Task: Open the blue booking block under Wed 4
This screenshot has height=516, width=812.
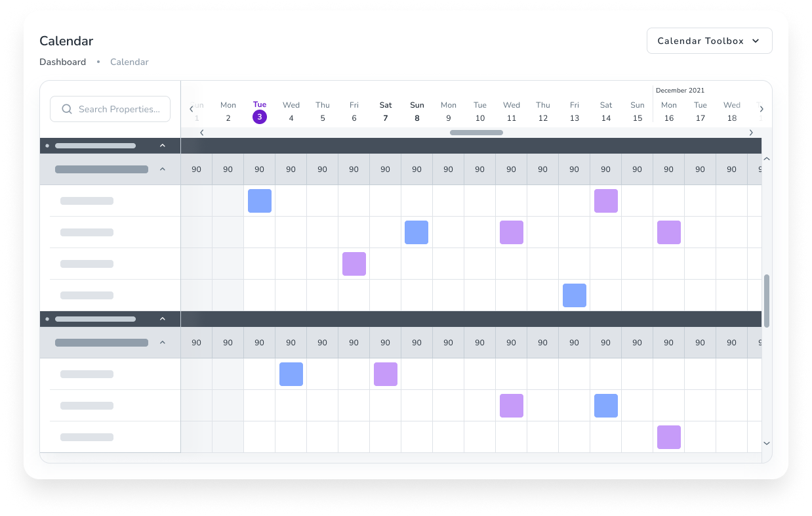Action: coord(291,374)
